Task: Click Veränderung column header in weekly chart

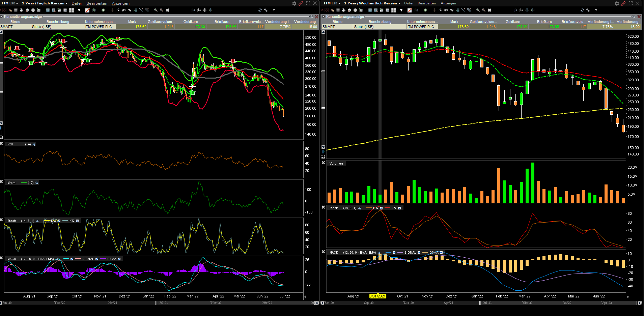Action: tap(627, 22)
